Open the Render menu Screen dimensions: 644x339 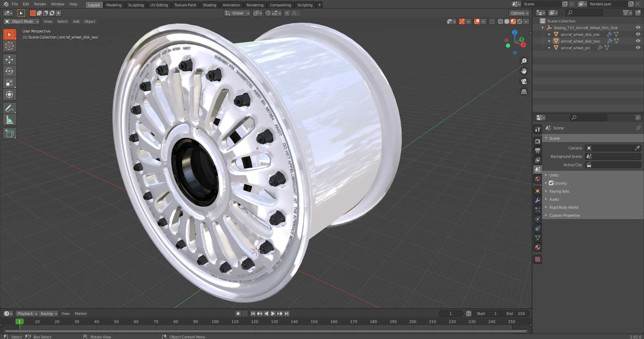(40, 4)
